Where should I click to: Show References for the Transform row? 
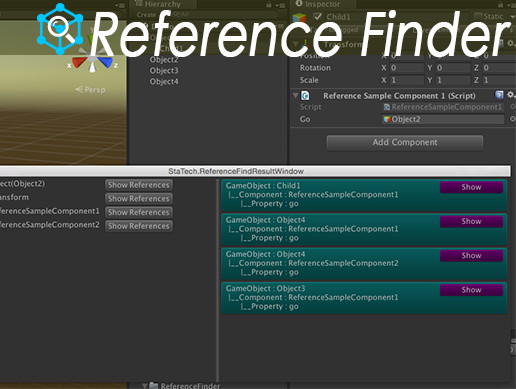click(x=139, y=199)
